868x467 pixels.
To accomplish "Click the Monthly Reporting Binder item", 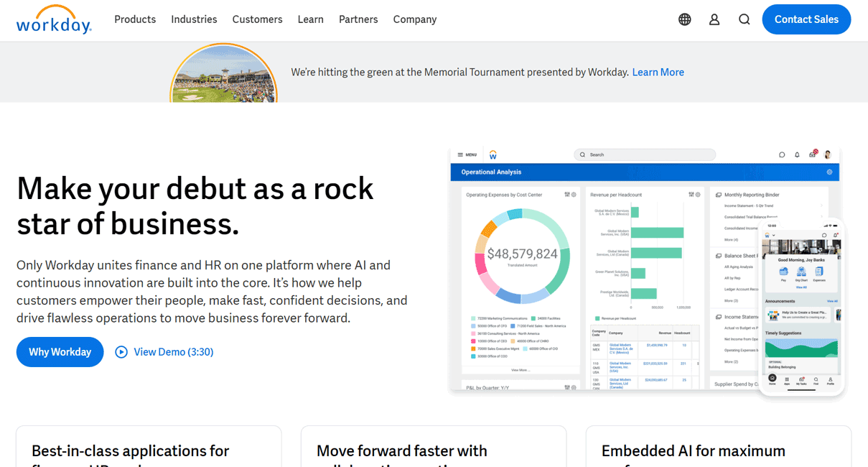I will (x=752, y=195).
